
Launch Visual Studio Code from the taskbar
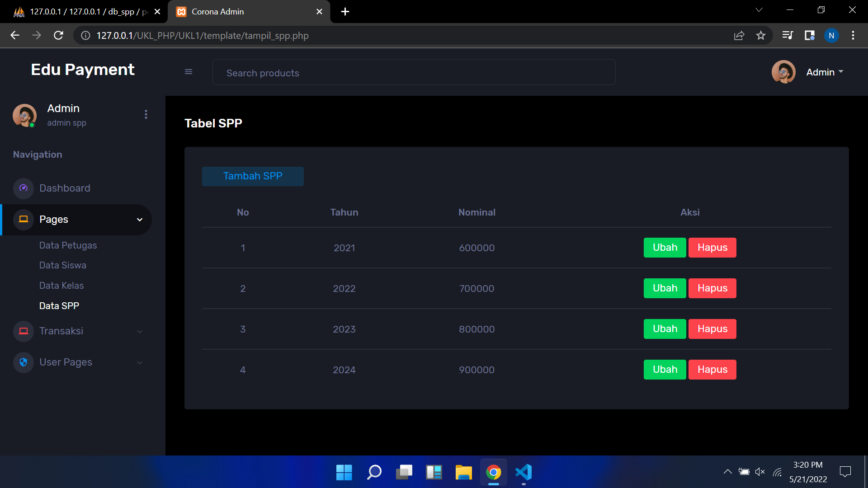(x=523, y=473)
